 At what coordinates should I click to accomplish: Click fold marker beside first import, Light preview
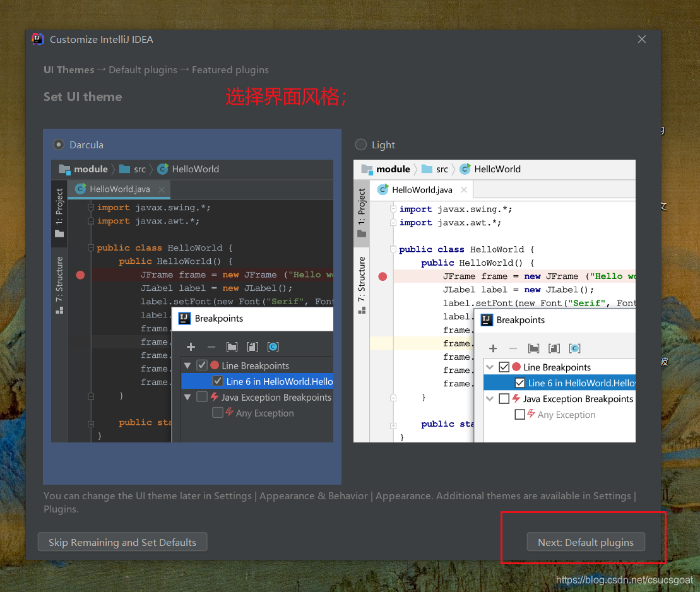click(x=393, y=210)
